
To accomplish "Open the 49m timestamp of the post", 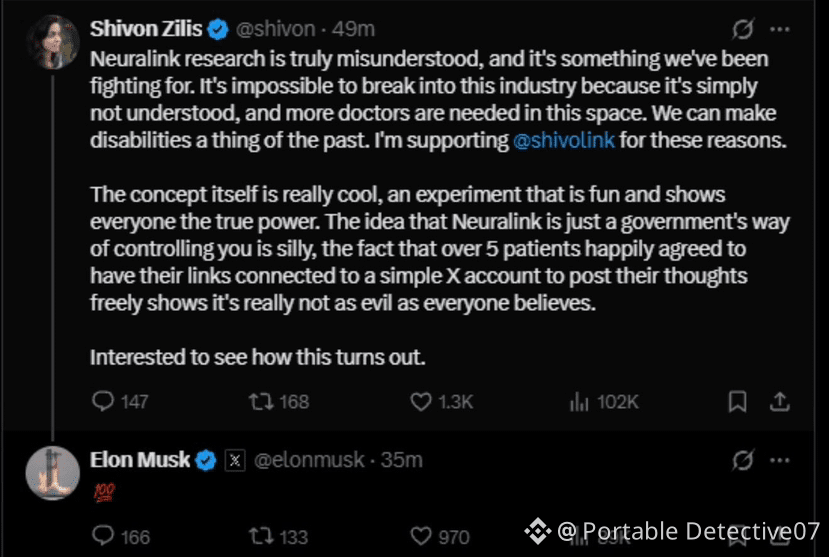I will point(353,29).
